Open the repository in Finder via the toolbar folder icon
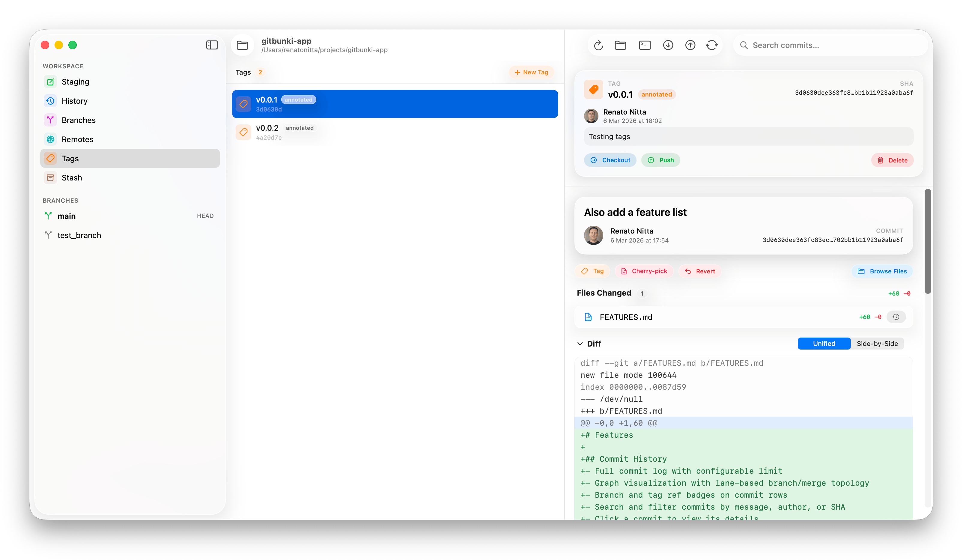This screenshot has height=560, width=972. pos(620,45)
